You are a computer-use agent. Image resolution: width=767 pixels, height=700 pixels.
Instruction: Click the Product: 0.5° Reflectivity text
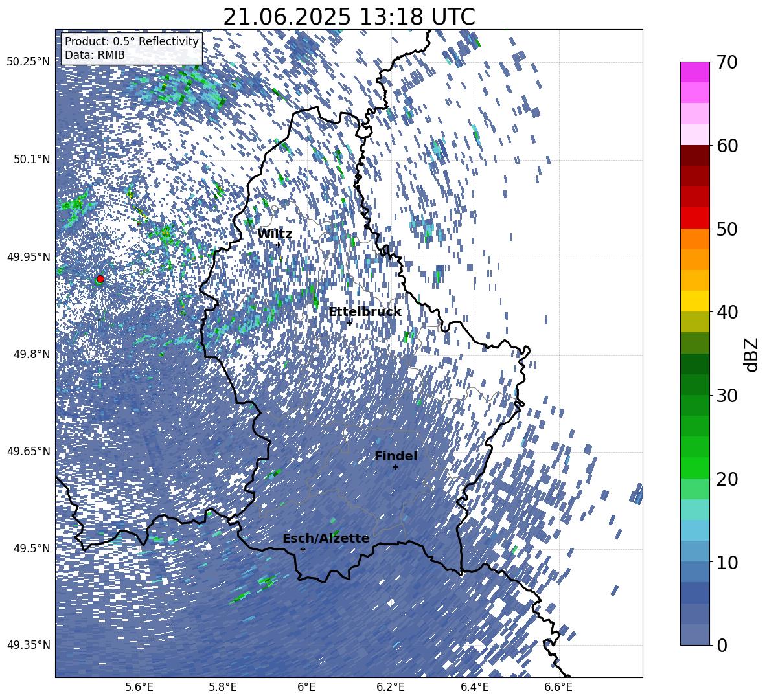[x=132, y=41]
